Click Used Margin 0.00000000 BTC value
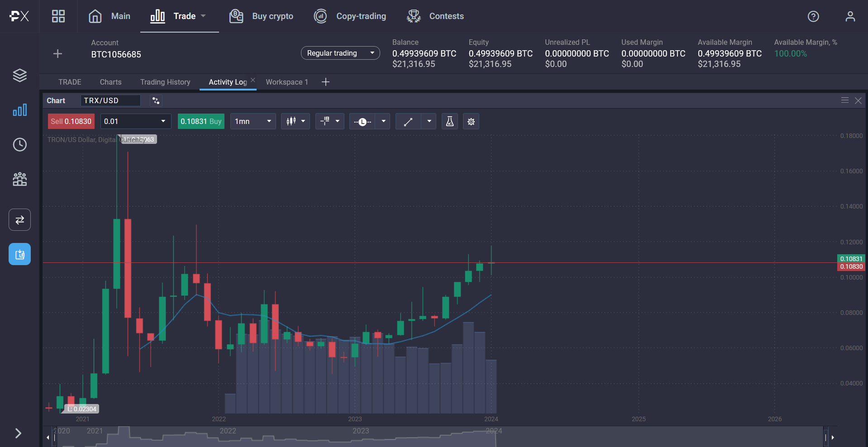Image resolution: width=868 pixels, height=447 pixels. [x=653, y=53]
